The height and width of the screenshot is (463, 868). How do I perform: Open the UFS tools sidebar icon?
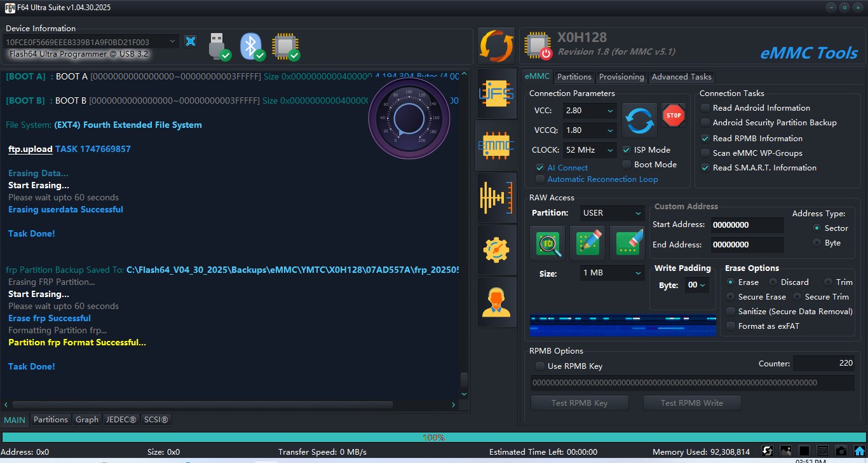[496, 93]
